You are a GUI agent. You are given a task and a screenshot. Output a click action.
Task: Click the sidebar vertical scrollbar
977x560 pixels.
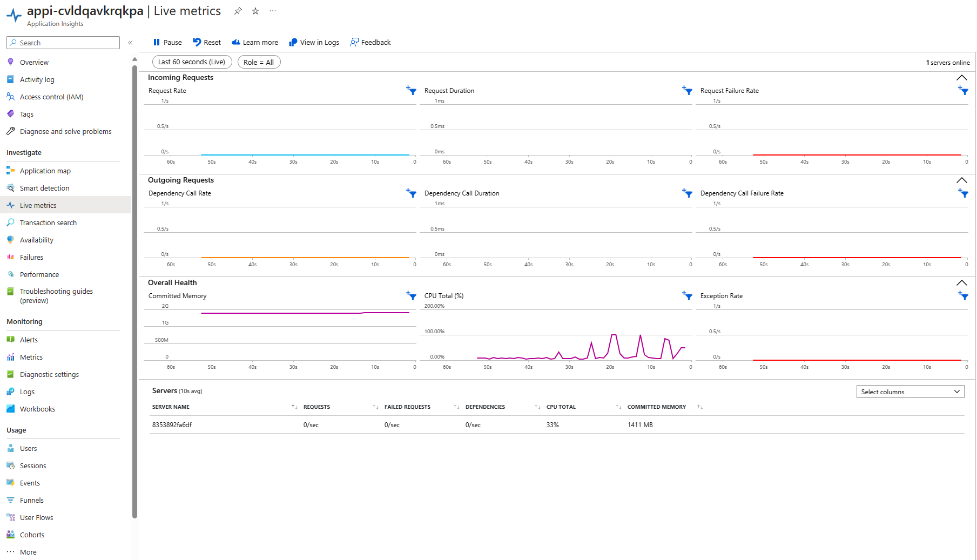(134, 292)
